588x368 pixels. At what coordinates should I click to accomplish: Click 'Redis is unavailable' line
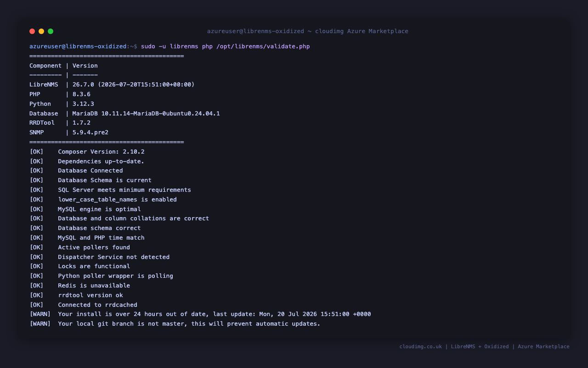coord(79,286)
